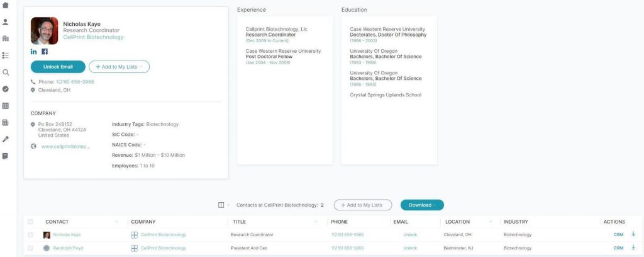The height and width of the screenshot is (257, 644).
Task: Open the Nicholas Kaye contact link in table
Action: coord(67,235)
